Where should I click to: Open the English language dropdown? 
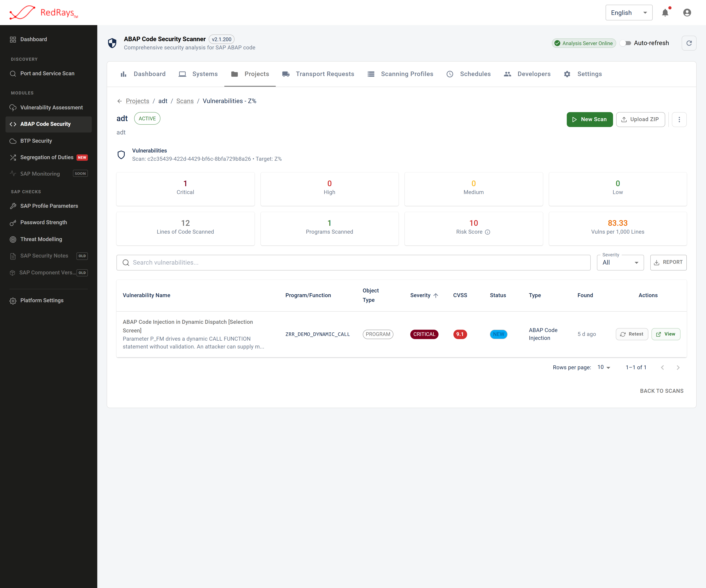click(x=629, y=13)
